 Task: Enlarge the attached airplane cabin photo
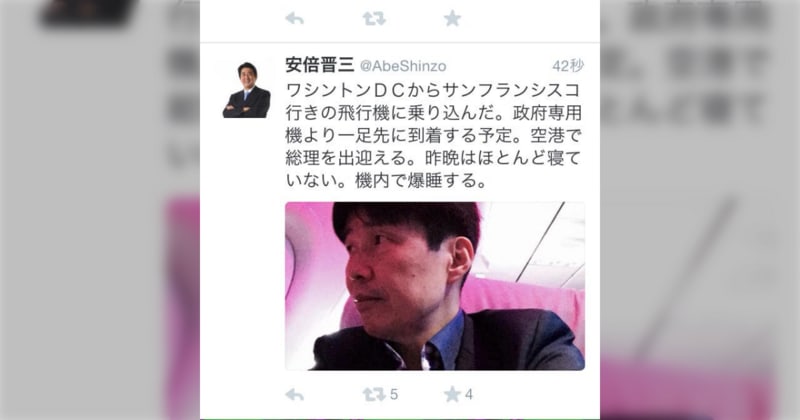435,286
